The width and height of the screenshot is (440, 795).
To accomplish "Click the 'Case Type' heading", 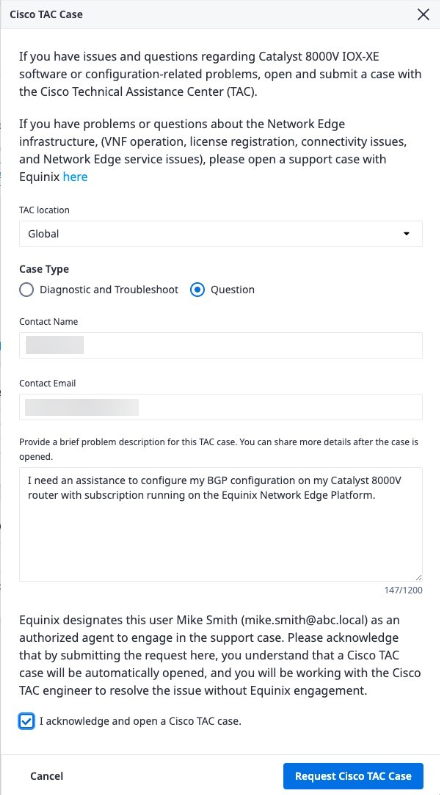I will pos(44,269).
